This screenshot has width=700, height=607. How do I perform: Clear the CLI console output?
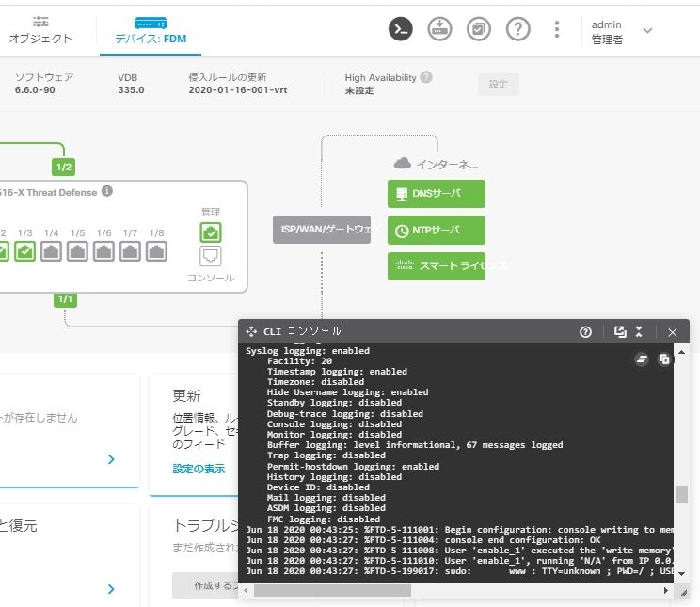[x=642, y=359]
